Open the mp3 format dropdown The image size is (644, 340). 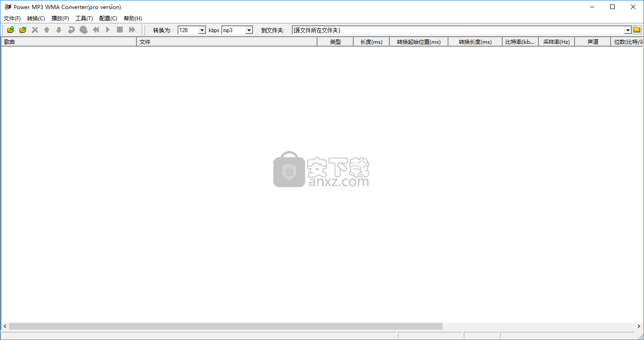tap(249, 30)
